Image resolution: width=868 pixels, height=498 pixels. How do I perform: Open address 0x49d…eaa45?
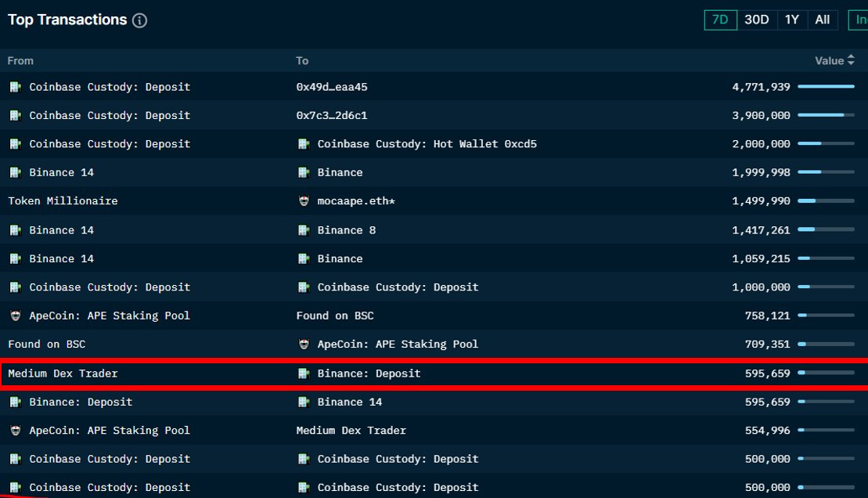[x=332, y=87]
